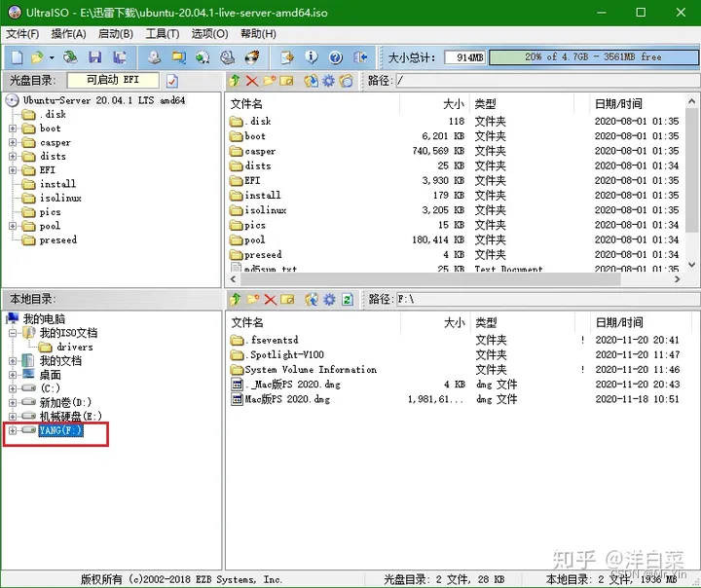701x588 pixels.
Task: Click the local path field showing F:\
Action: point(547,299)
